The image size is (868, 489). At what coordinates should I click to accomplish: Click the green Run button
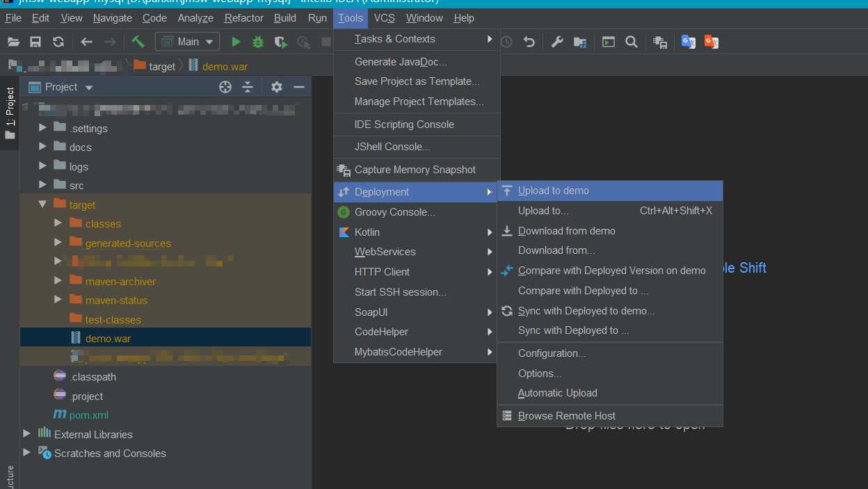coord(236,42)
